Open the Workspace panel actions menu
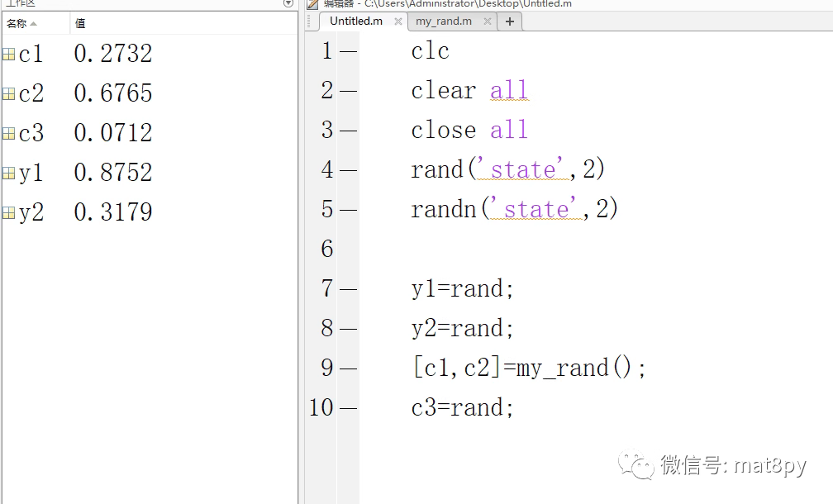 pyautogui.click(x=287, y=3)
